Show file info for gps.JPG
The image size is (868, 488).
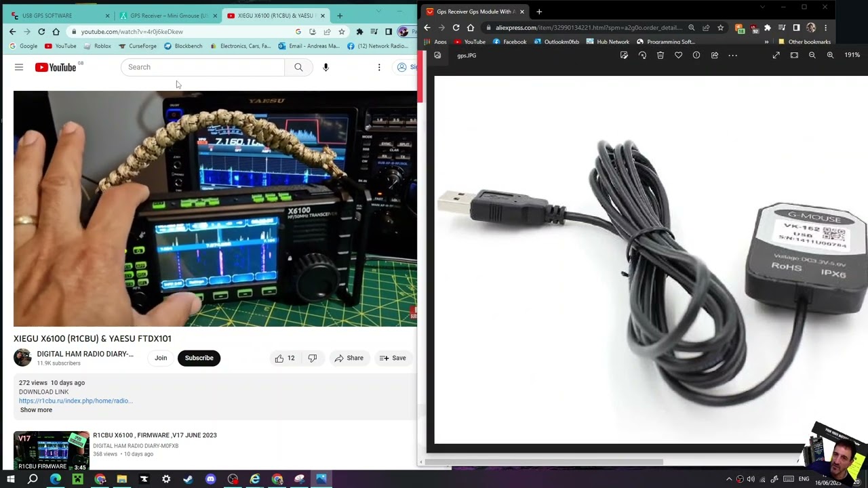tap(696, 55)
